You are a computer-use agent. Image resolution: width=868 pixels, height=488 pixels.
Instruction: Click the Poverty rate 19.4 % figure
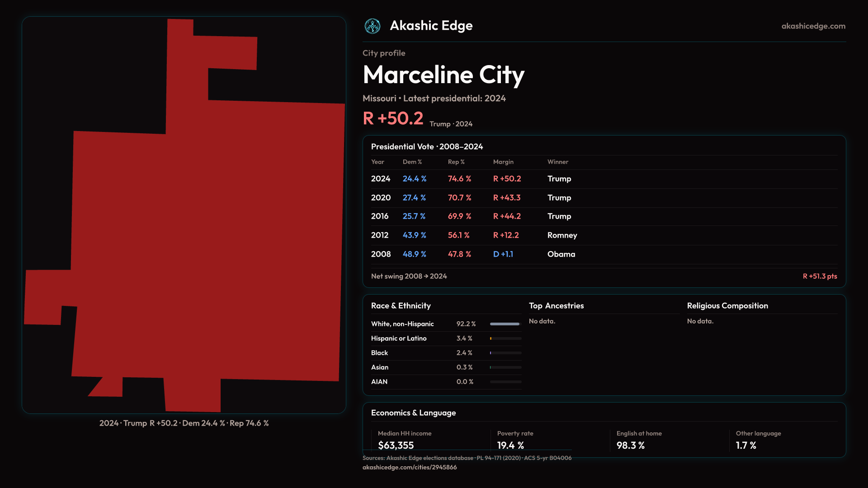pos(510,445)
